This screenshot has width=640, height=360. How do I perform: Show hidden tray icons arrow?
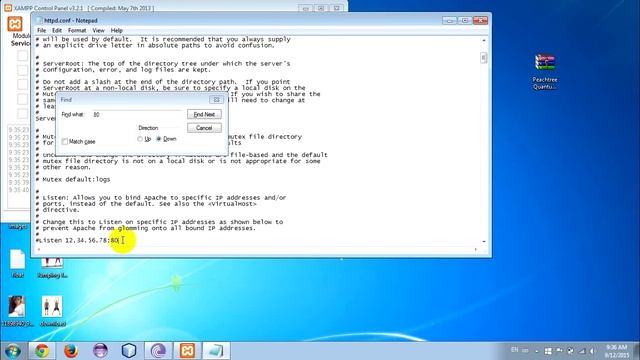pos(536,351)
